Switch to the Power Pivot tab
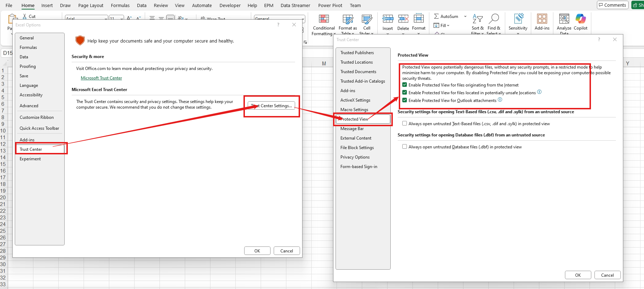Image resolution: width=644 pixels, height=289 pixels. coord(330,5)
